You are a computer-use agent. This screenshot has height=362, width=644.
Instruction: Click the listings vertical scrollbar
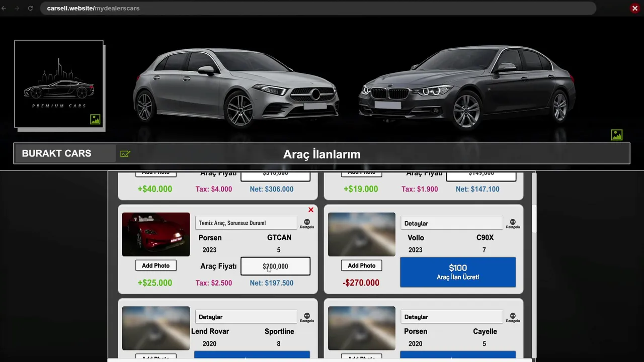click(534, 219)
